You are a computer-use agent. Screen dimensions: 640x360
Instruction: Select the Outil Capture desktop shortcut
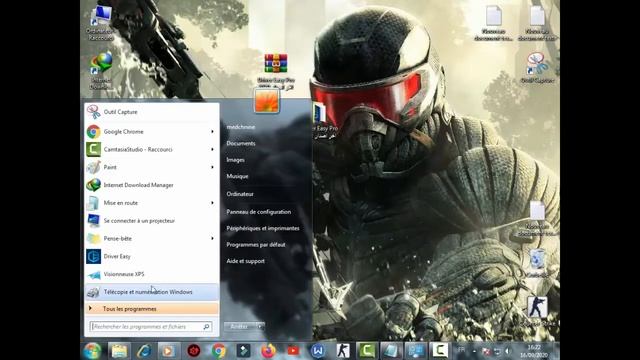537,68
